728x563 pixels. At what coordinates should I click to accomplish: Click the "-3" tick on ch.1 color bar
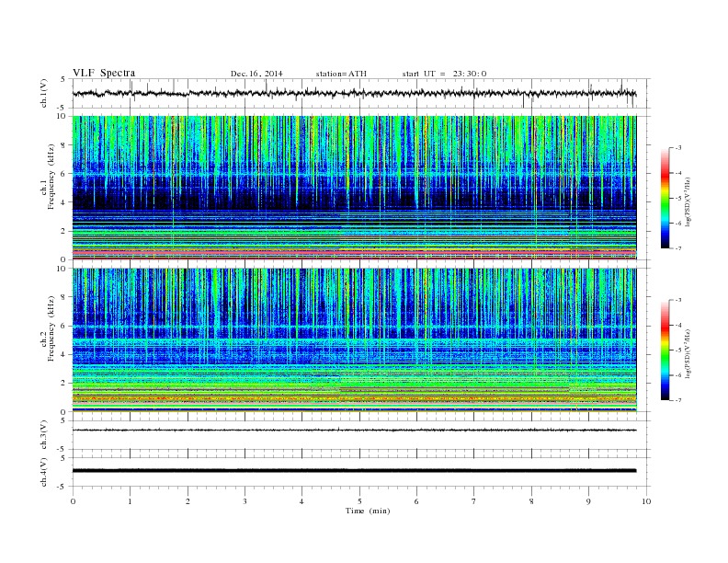[678, 148]
